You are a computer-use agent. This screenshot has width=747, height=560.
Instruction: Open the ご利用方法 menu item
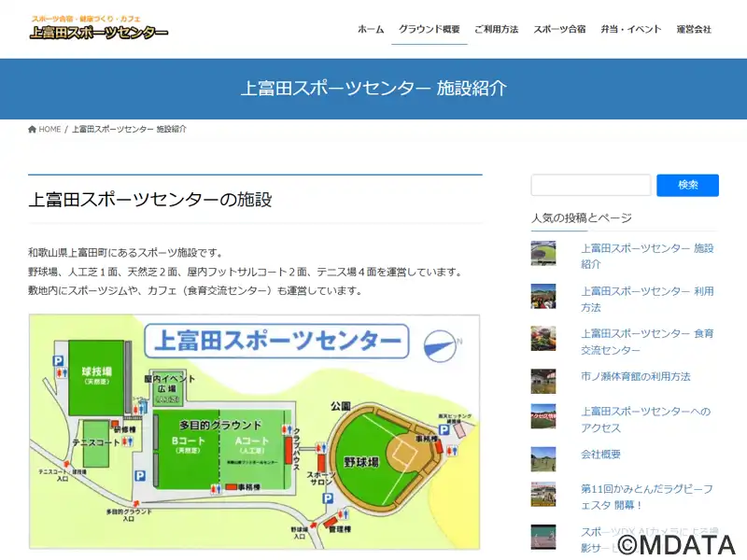pos(497,29)
